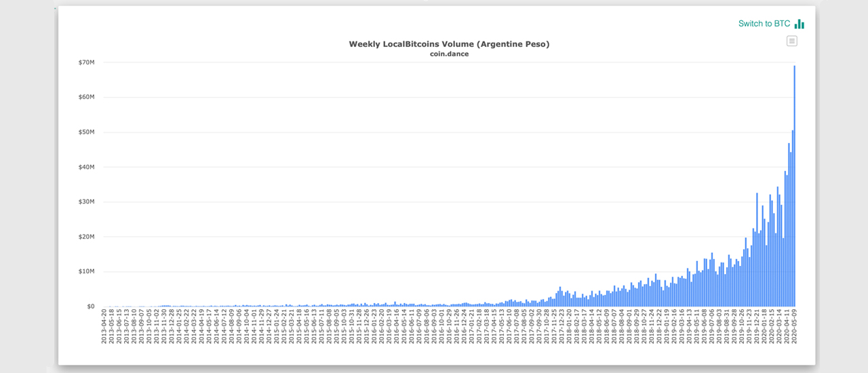Screen dimensions: 868x373
Task: Select the $30M y-axis label
Action: (86, 202)
